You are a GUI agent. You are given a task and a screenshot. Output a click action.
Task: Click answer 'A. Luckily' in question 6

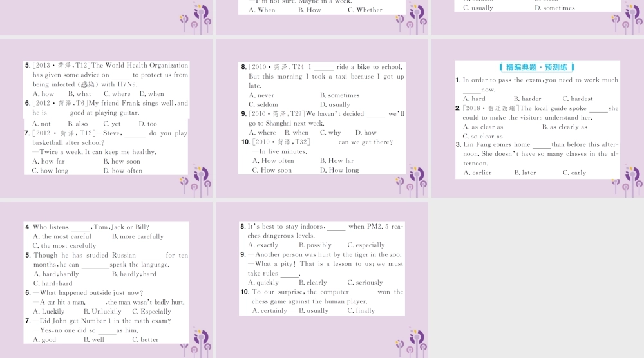[x=48, y=311]
